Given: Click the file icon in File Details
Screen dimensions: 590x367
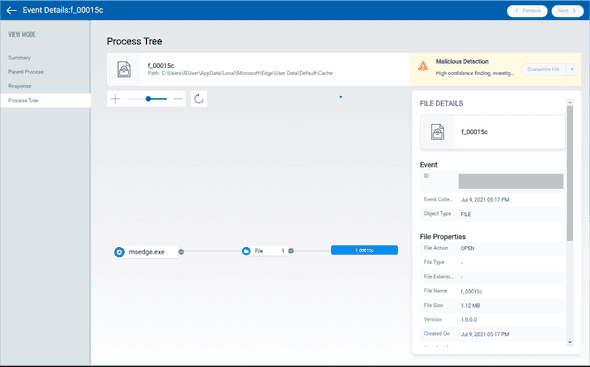Looking at the screenshot, I should tap(437, 132).
